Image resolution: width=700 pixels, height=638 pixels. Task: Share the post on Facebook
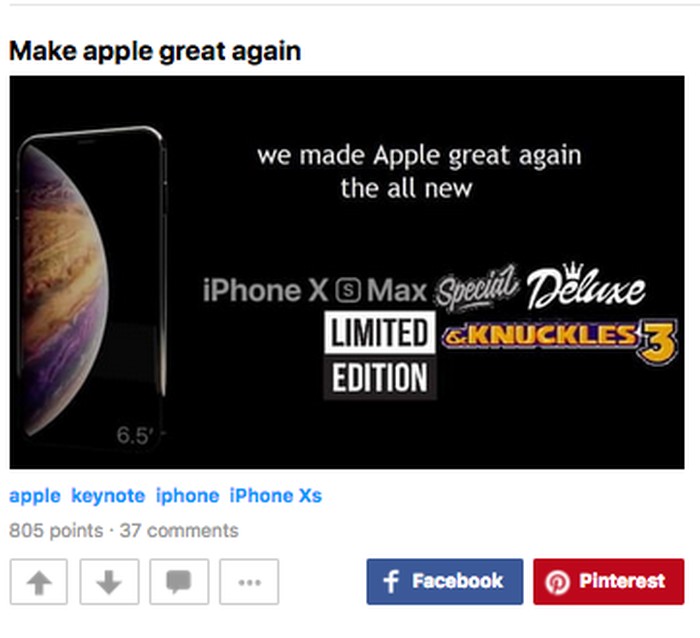point(445,582)
